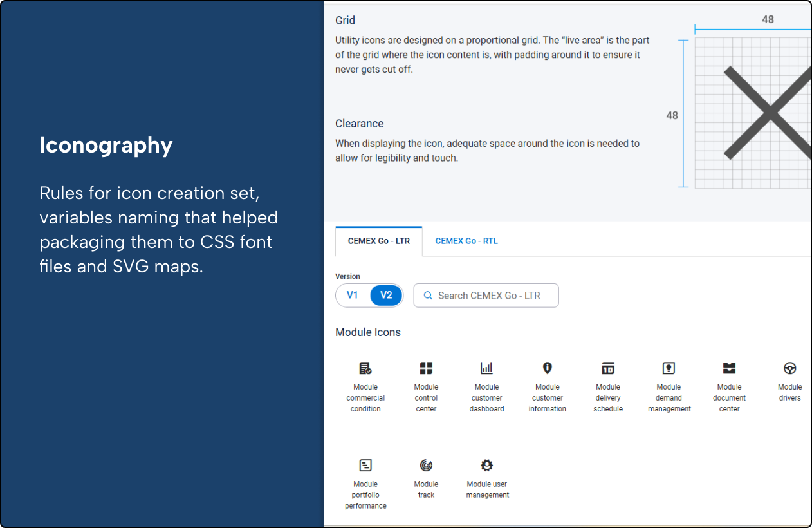Select the V2 version option
Screen dimensions: 812x528
pos(386,296)
